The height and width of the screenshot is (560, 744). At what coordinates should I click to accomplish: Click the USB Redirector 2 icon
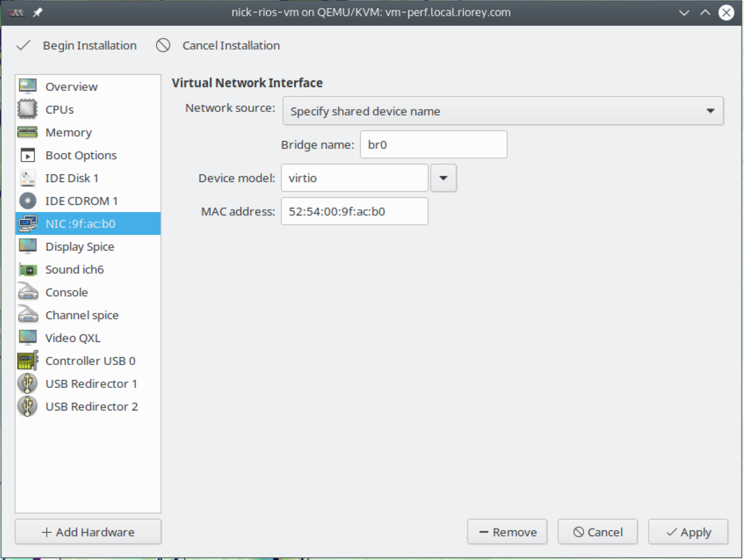coord(28,406)
